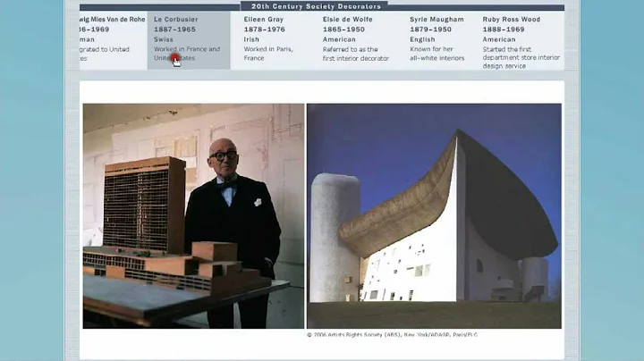
Task: Click 'American' under Ruby Ross Wood
Action: (499, 39)
